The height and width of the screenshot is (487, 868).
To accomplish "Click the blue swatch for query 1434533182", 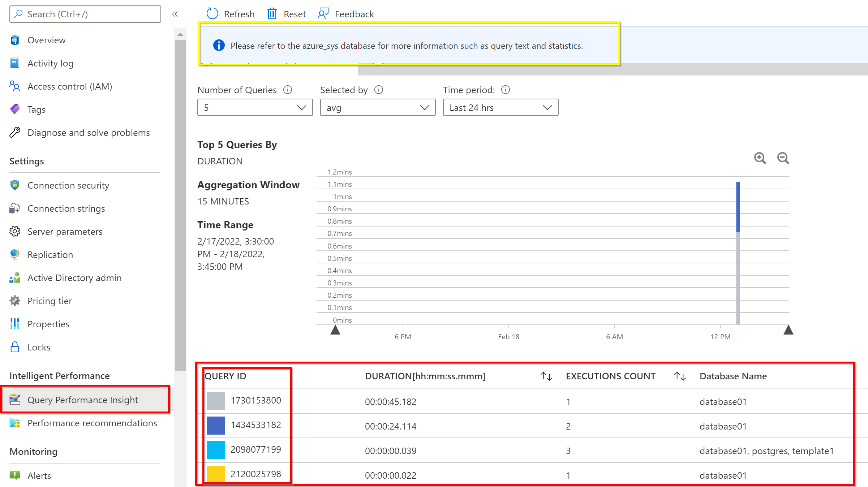I will [215, 425].
